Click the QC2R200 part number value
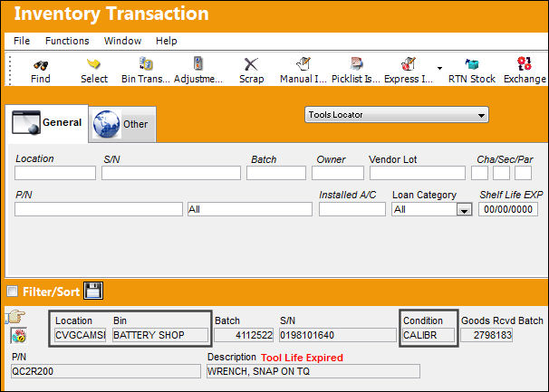 point(106,371)
